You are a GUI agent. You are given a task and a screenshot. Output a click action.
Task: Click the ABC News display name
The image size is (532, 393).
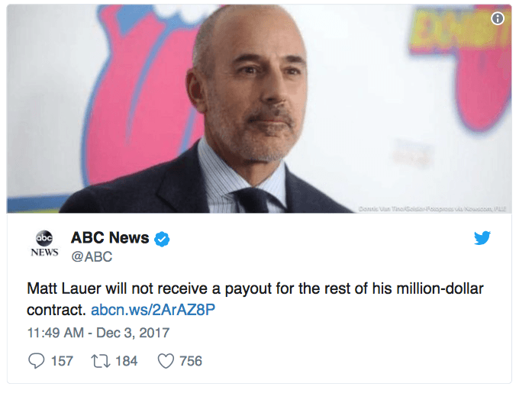[x=110, y=238]
